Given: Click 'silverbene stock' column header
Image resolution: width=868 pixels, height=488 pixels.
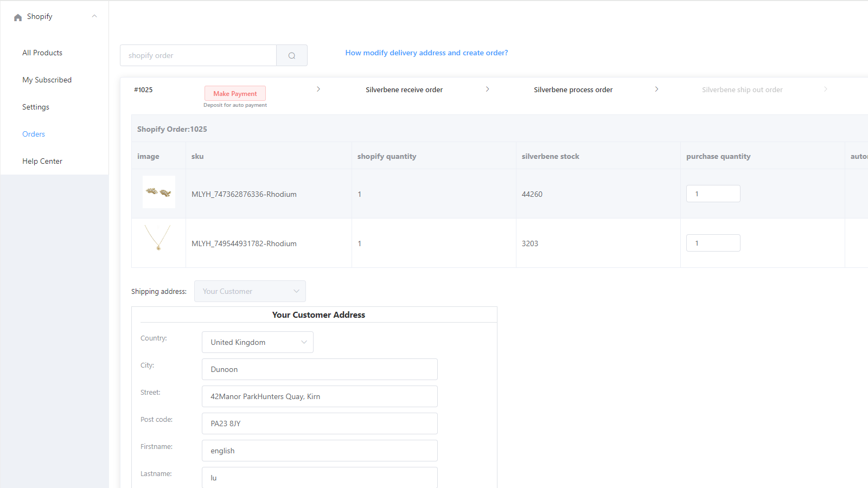Looking at the screenshot, I should click(x=551, y=156).
